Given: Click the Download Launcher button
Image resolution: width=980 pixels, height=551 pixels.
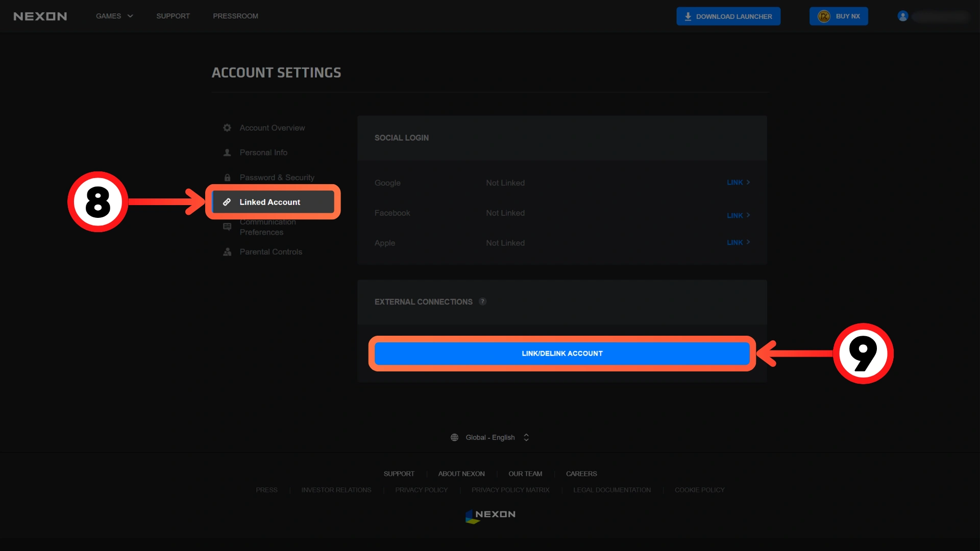Looking at the screenshot, I should [728, 16].
